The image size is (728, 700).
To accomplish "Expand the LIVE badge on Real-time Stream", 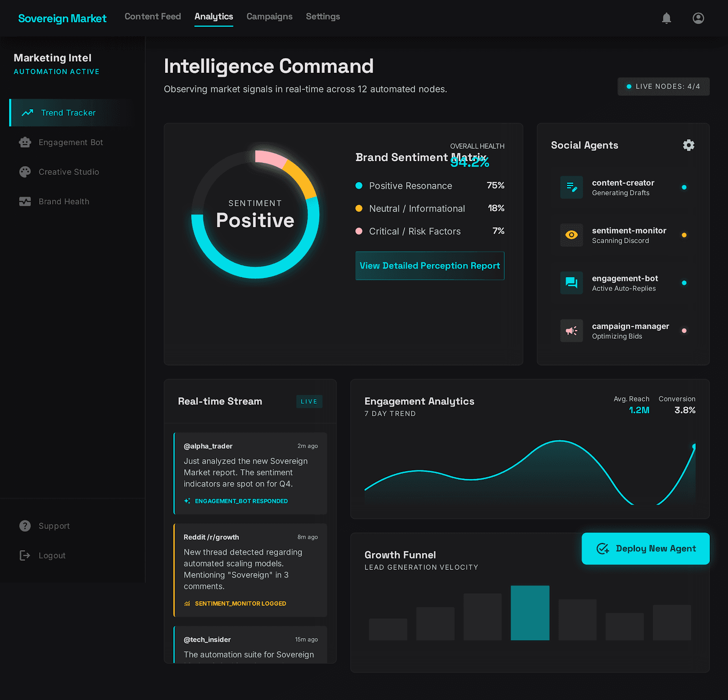I will click(x=309, y=401).
